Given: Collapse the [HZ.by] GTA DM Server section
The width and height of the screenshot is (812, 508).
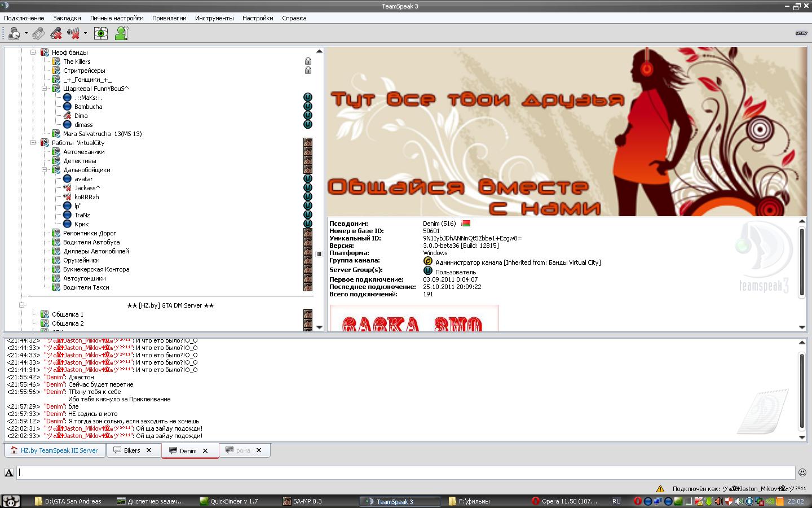Looking at the screenshot, I should (22, 305).
